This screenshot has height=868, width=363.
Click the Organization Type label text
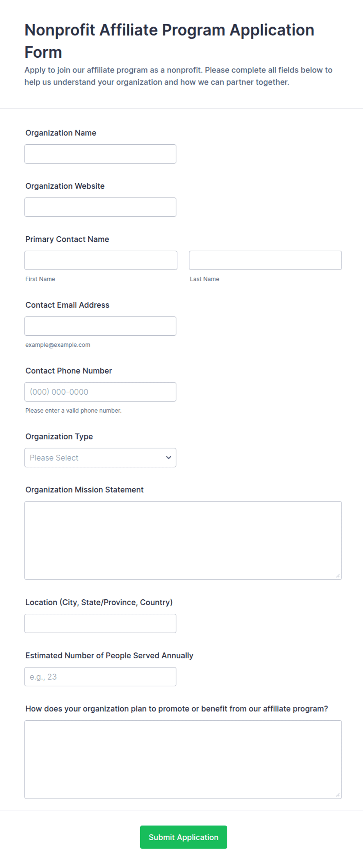[x=59, y=436]
